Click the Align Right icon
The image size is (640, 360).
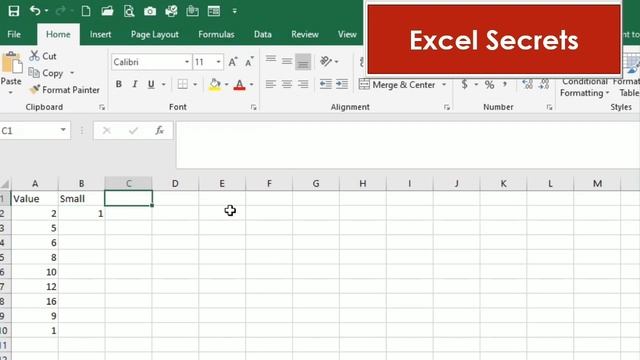303,84
